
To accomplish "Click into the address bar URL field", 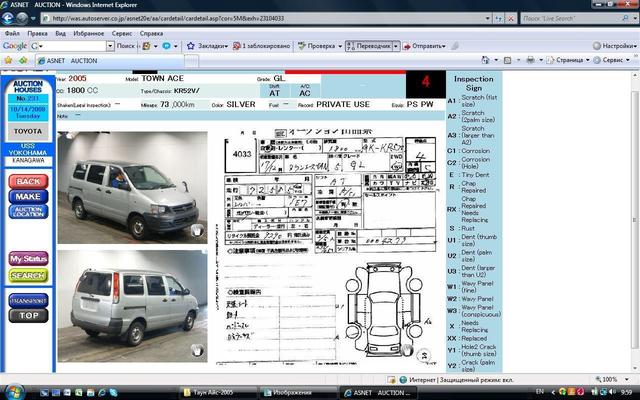I will click(x=262, y=18).
